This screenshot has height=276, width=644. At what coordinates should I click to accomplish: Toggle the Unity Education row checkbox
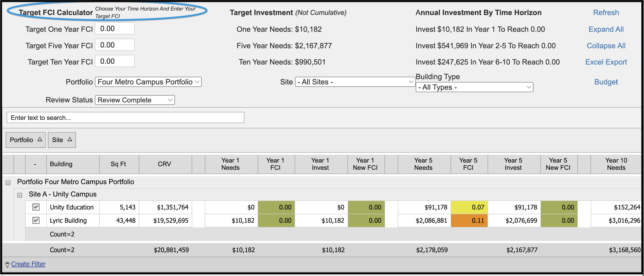coord(36,207)
